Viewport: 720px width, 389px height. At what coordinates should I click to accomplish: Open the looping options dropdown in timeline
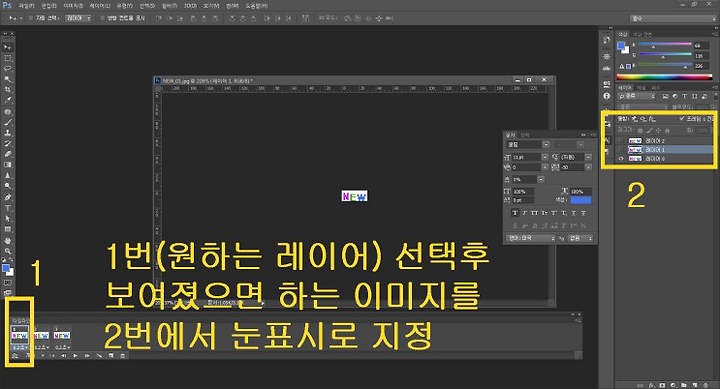[x=34, y=355]
